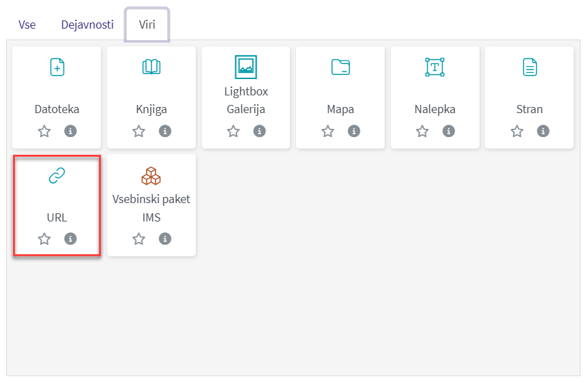Show info for Lightbox Galerija
588x383 pixels.
(x=259, y=131)
